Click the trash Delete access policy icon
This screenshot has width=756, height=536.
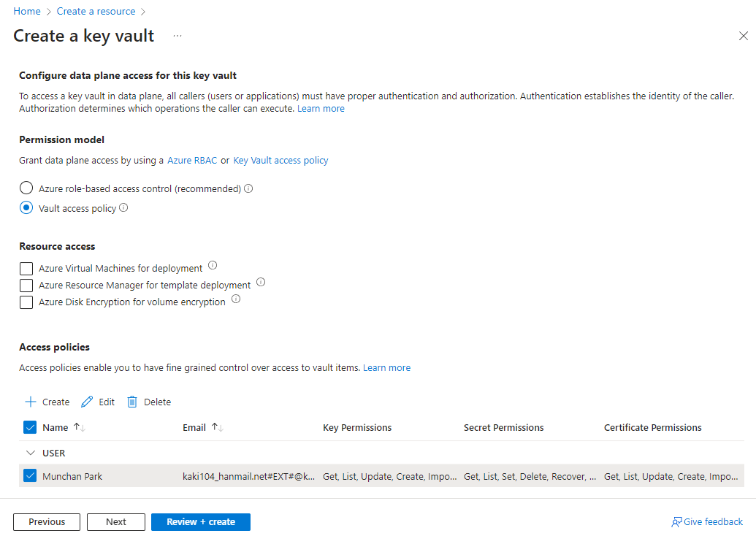click(x=132, y=402)
